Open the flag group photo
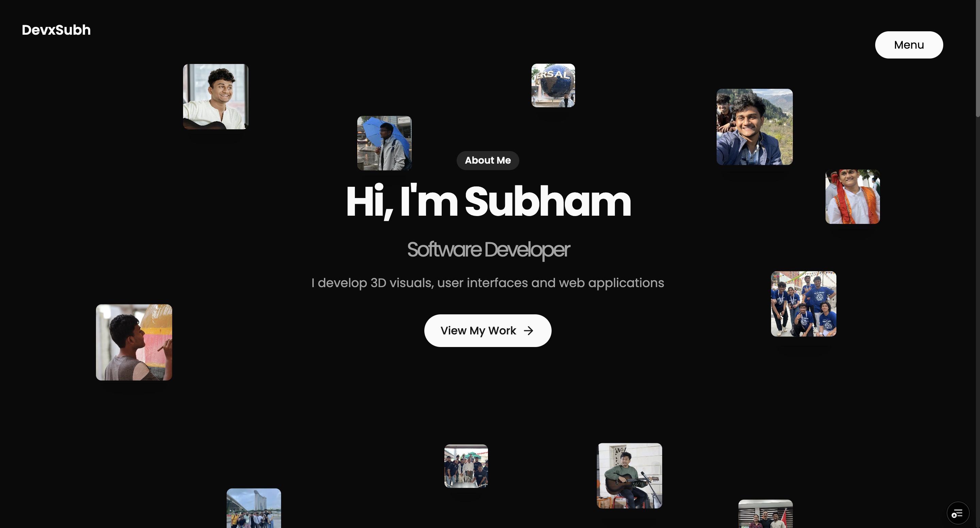Image resolution: width=980 pixels, height=528 pixels. [x=765, y=514]
